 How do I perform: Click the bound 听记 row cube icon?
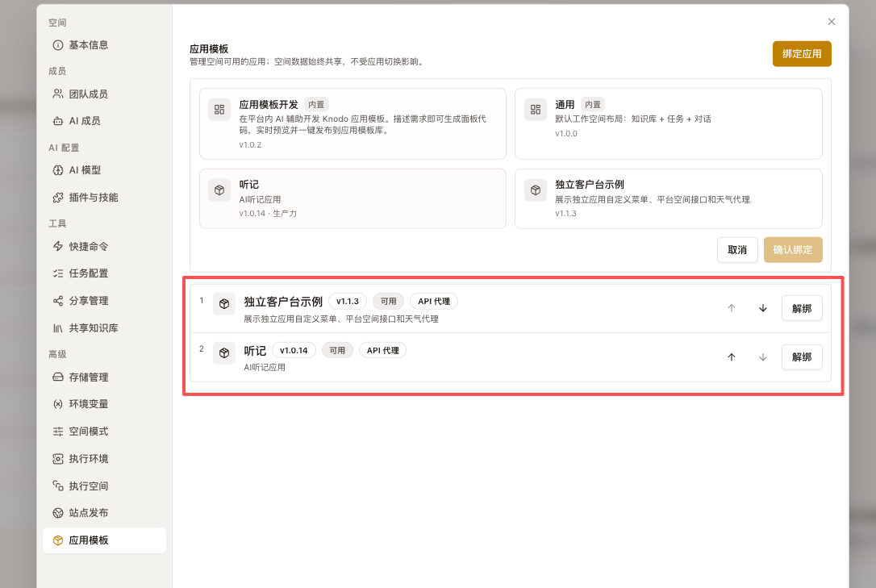[224, 353]
